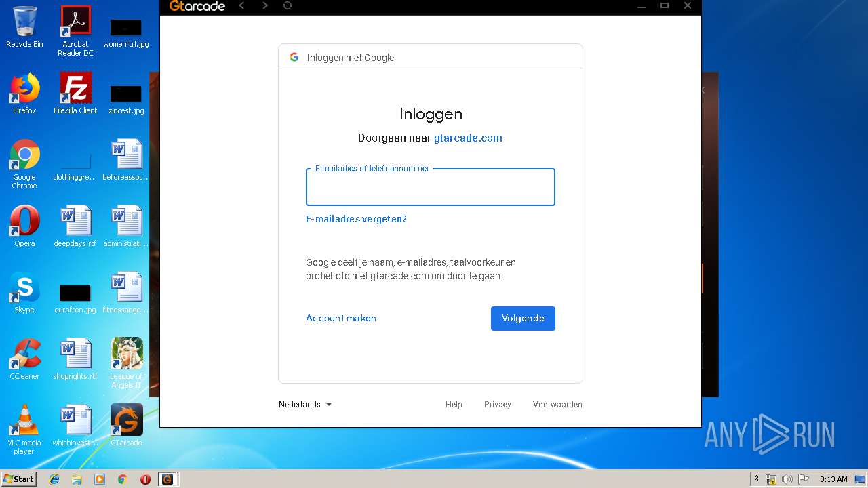Go back in GTarcade window
Viewport: 868px width, 488px height.
(241, 6)
